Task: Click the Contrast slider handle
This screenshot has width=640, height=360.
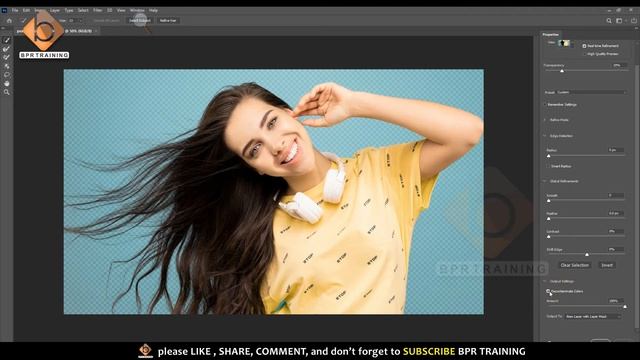Action: [x=549, y=237]
